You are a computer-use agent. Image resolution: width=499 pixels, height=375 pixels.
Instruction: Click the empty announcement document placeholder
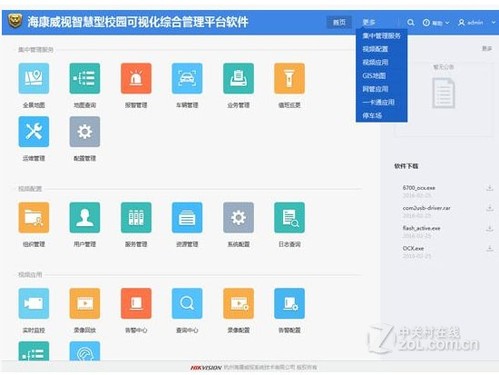click(x=443, y=93)
